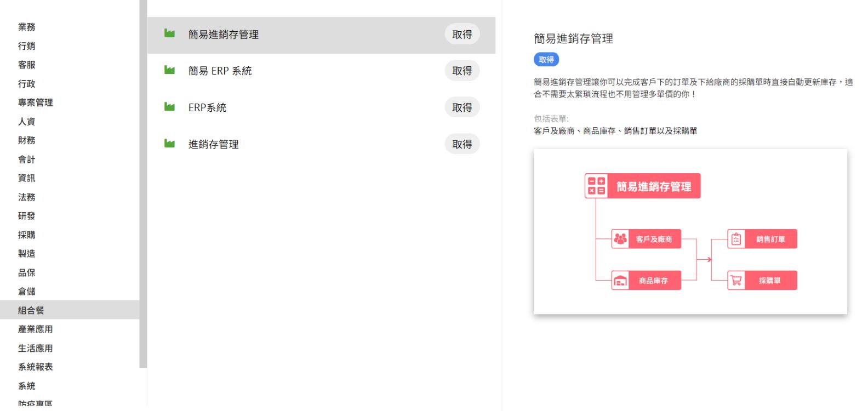Click the sidebar category list scrollbar
The width and height of the screenshot is (868, 411).
pos(143,184)
